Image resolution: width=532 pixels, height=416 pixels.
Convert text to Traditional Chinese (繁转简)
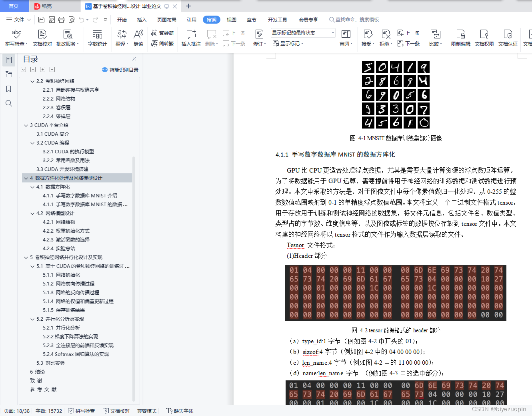(x=162, y=33)
